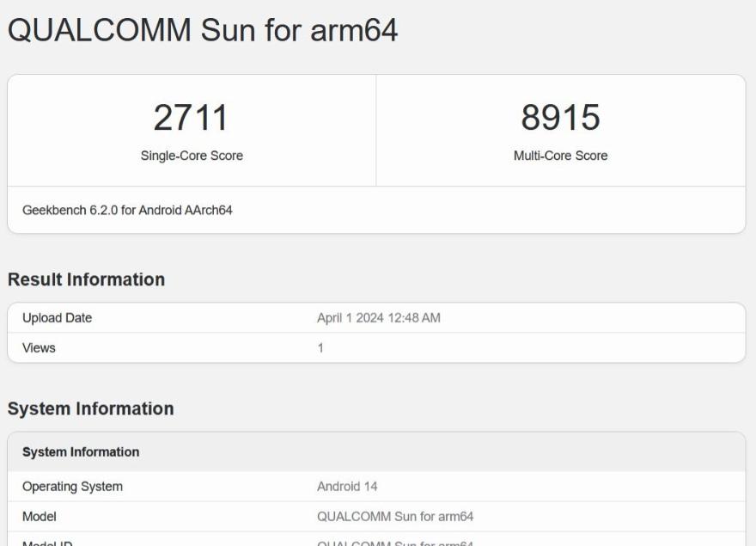The width and height of the screenshot is (756, 546).
Task: Click the Result Information section heading
Action: click(86, 279)
